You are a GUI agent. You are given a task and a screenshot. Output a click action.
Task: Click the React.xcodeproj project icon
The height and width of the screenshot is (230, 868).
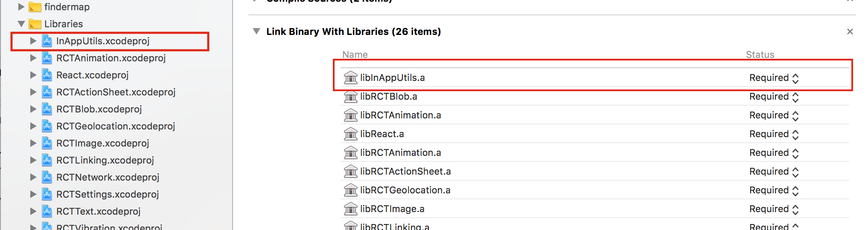pos(47,75)
